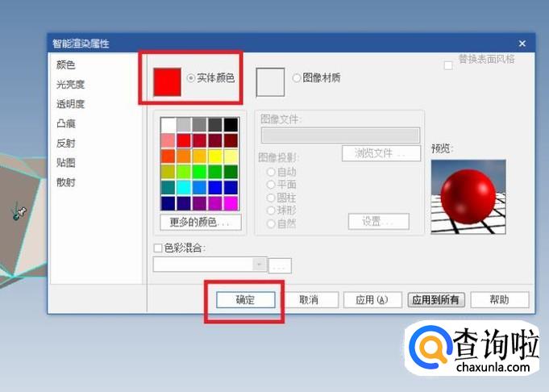Select the 自动 image projection radio
The height and width of the screenshot is (392, 549).
[271, 172]
